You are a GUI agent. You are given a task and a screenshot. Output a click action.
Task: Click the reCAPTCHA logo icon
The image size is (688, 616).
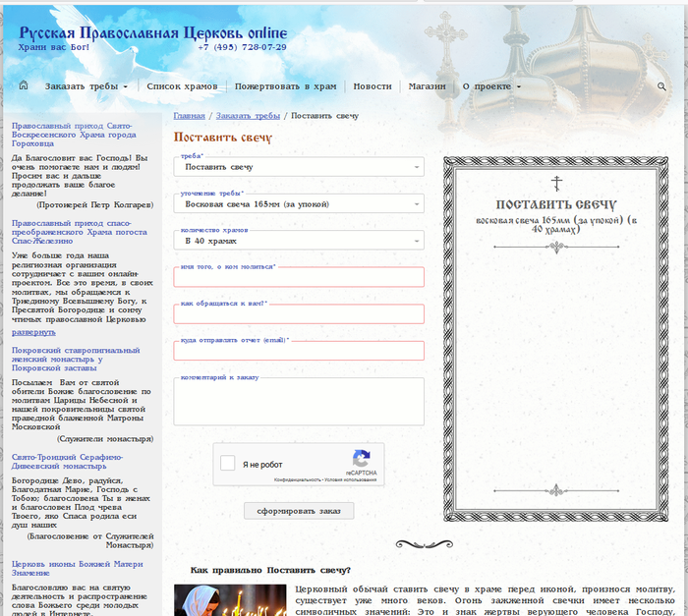pyautogui.click(x=361, y=458)
